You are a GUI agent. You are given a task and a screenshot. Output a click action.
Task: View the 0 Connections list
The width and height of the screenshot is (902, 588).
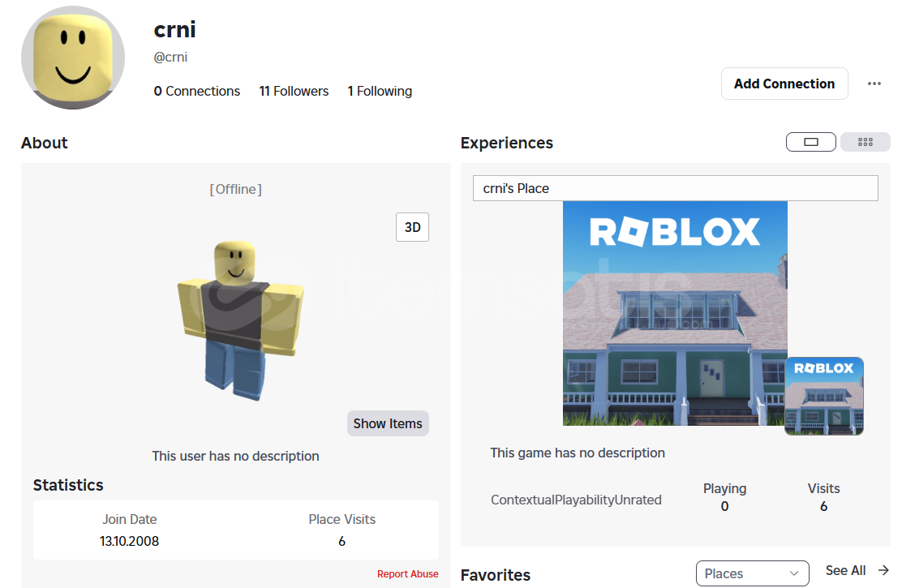197,91
